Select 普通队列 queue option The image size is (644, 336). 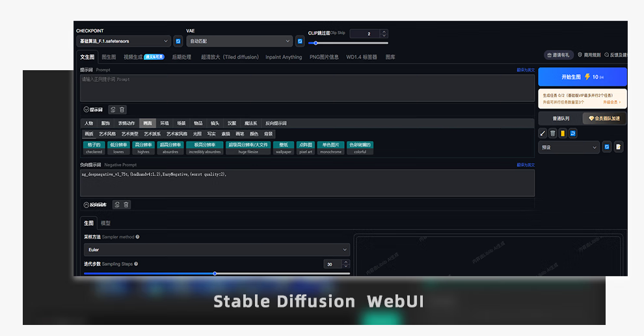point(561,118)
